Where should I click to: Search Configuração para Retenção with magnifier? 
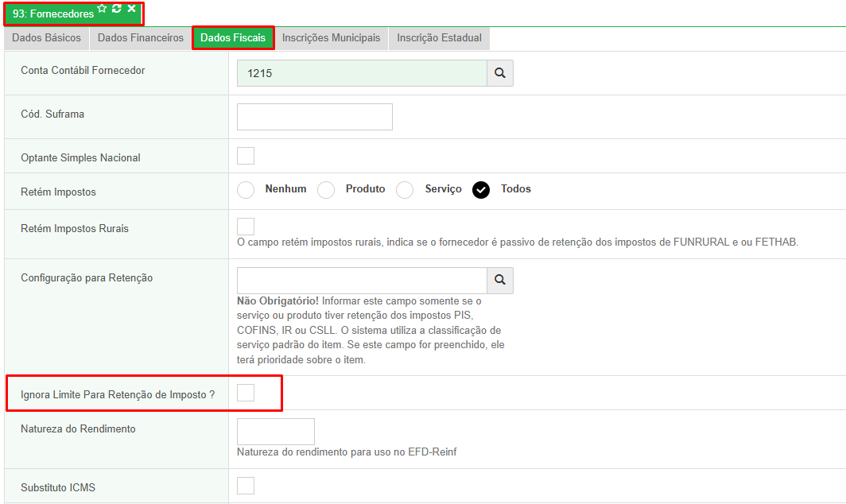pos(500,280)
